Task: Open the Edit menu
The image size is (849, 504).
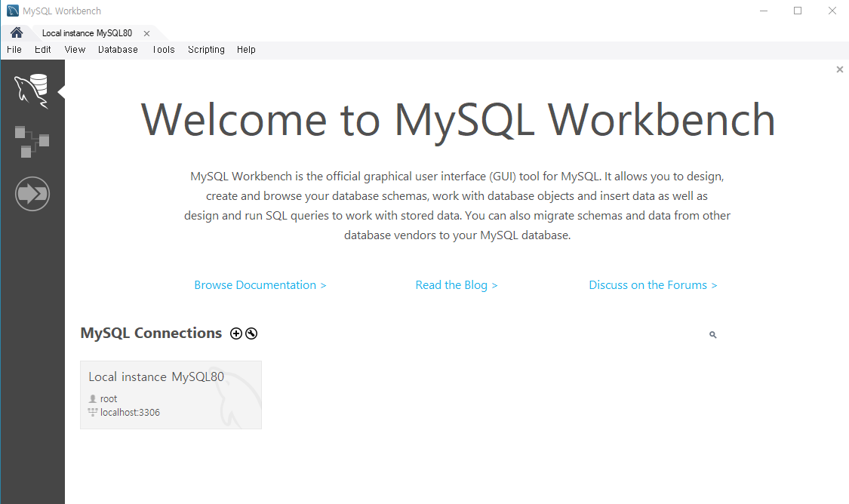Action: [x=43, y=50]
